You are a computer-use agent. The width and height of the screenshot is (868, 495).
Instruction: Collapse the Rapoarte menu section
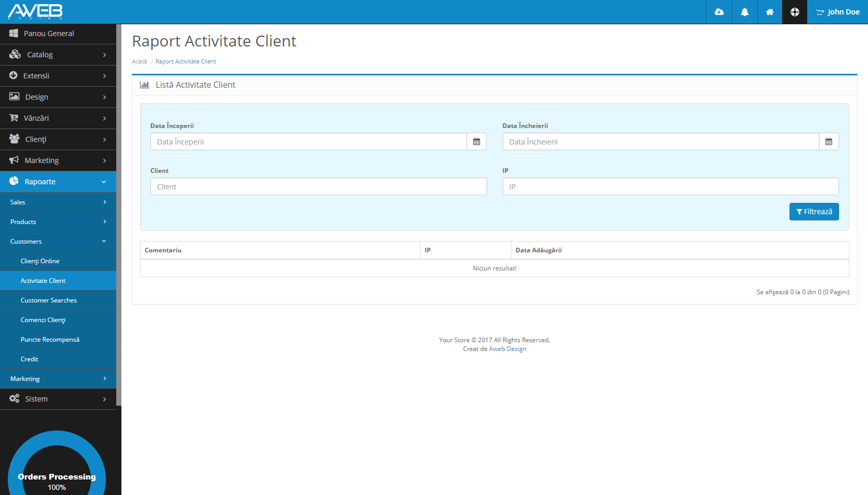pyautogui.click(x=58, y=182)
